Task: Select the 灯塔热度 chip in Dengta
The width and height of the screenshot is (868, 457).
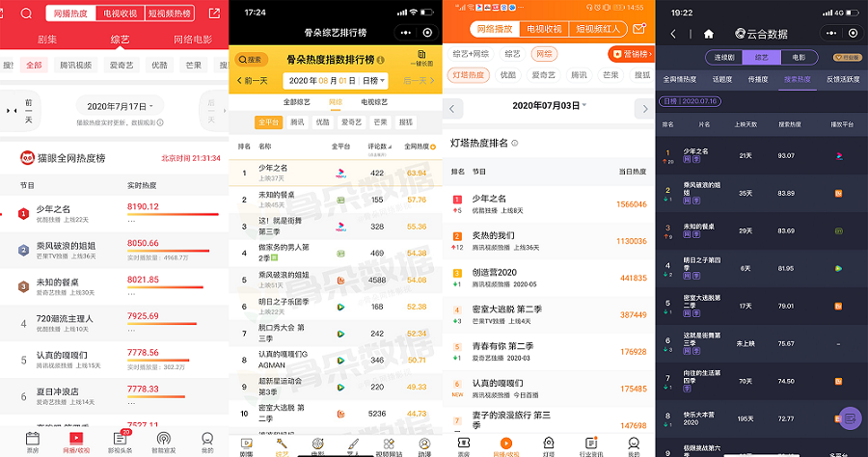Action: click(469, 75)
